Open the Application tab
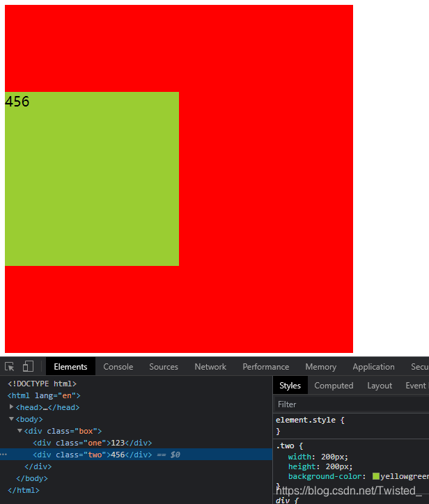This screenshot has width=429, height=504. click(373, 367)
